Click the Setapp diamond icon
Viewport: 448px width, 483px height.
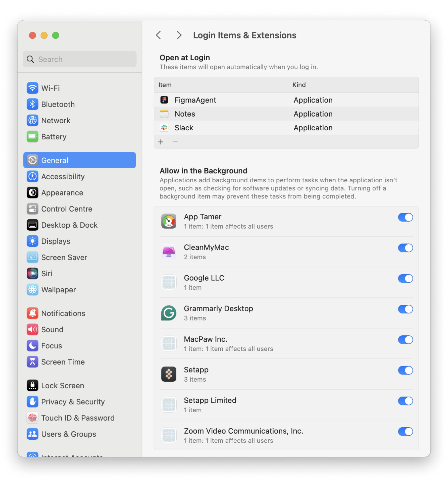(169, 374)
